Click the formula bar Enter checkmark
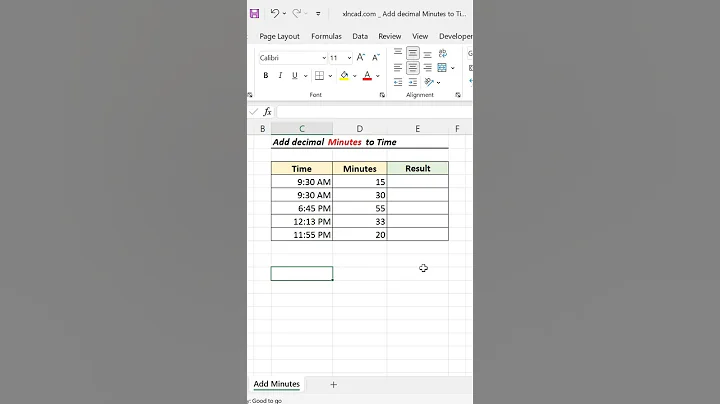Screen dimensions: 720x404 (253, 112)
